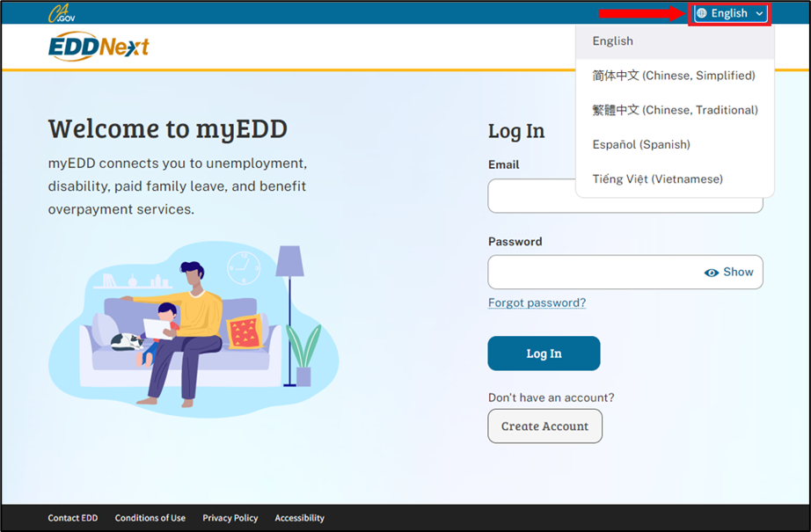This screenshot has width=811, height=532.
Task: Click inside the Password field
Action: tap(594, 273)
